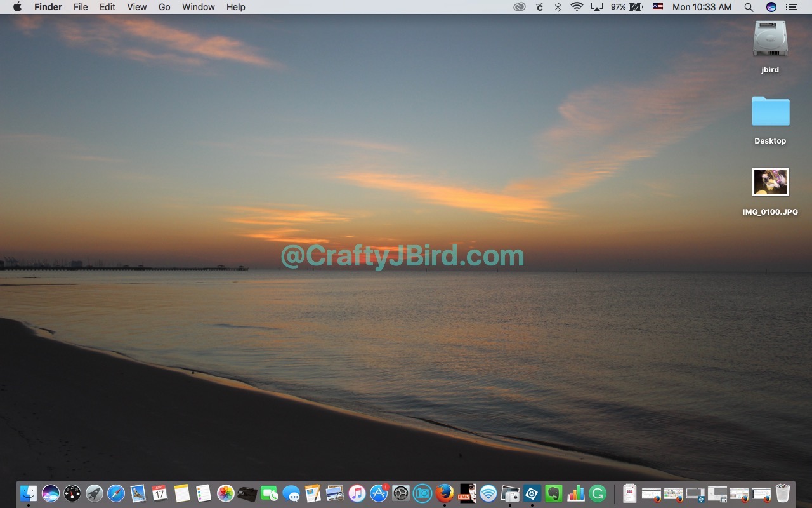Open the Wi-Fi status menu
Image resolution: width=812 pixels, height=508 pixels.
point(577,7)
